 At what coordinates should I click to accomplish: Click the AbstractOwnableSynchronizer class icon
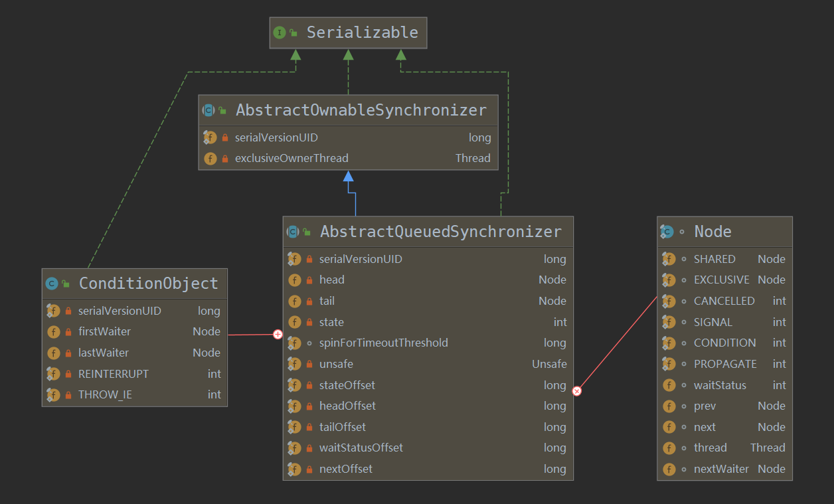tap(209, 110)
